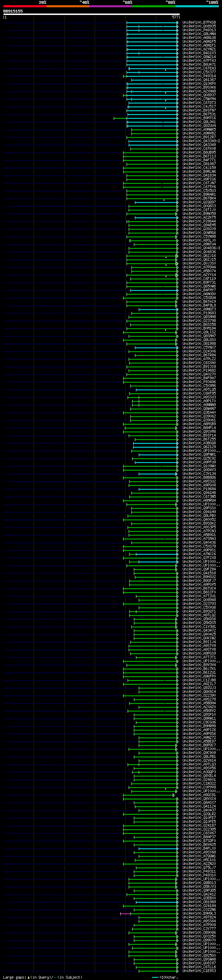Viewport: 222px width, 980px height.
Task: Open hit UniRef100_Q8LHN4
Action: coord(199,34)
